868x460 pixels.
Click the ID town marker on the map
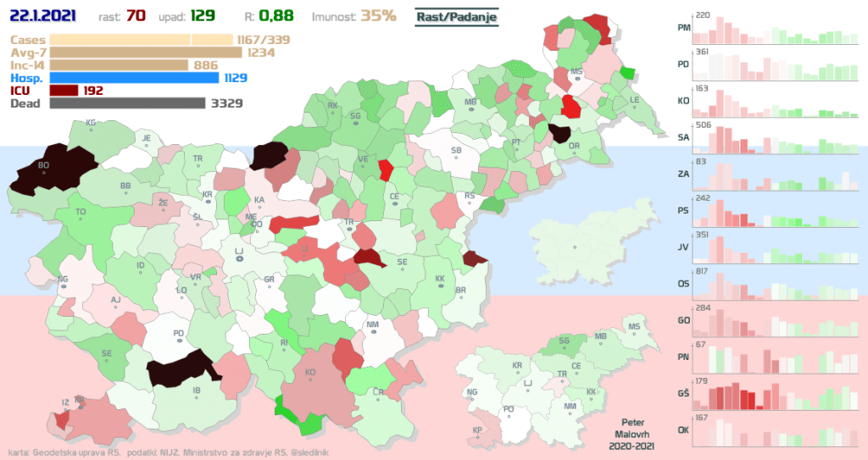[x=141, y=270]
